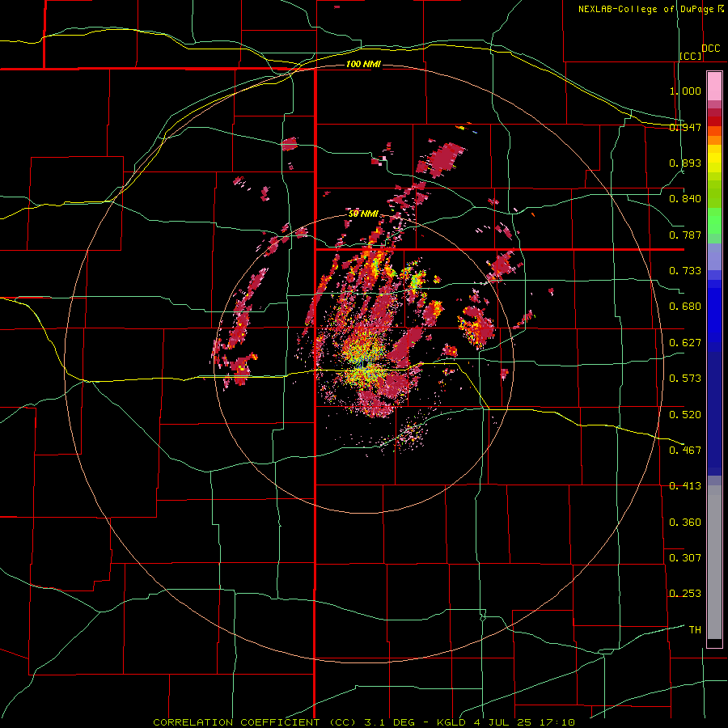Click the TH threshold label
Viewport: 728px width, 728px height.
point(695,629)
